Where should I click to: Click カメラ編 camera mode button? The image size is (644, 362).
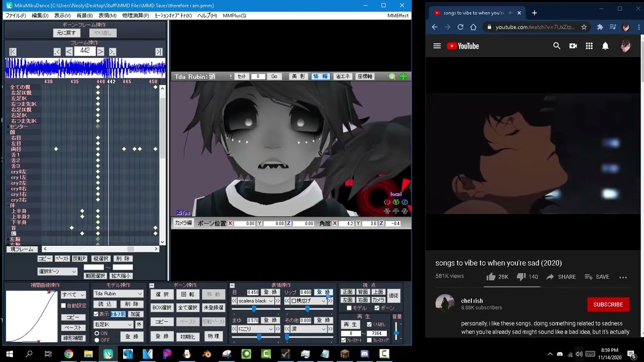[x=183, y=223]
